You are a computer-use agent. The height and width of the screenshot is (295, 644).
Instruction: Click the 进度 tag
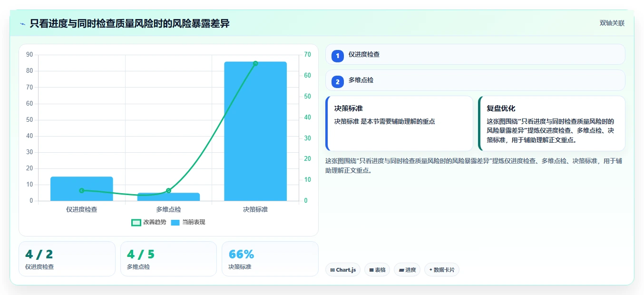point(407,270)
